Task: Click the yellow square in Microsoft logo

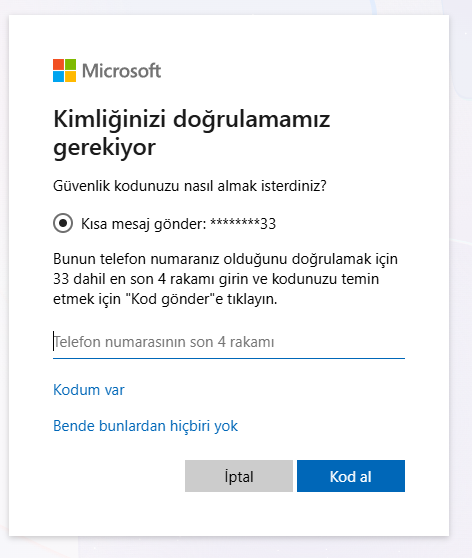Action: click(x=70, y=77)
